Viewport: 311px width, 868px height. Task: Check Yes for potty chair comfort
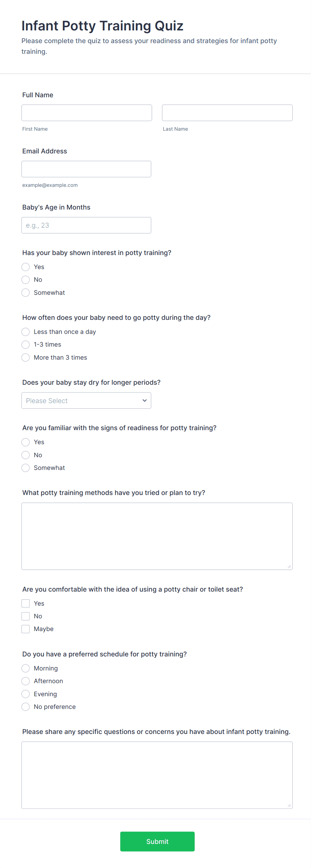26,604
